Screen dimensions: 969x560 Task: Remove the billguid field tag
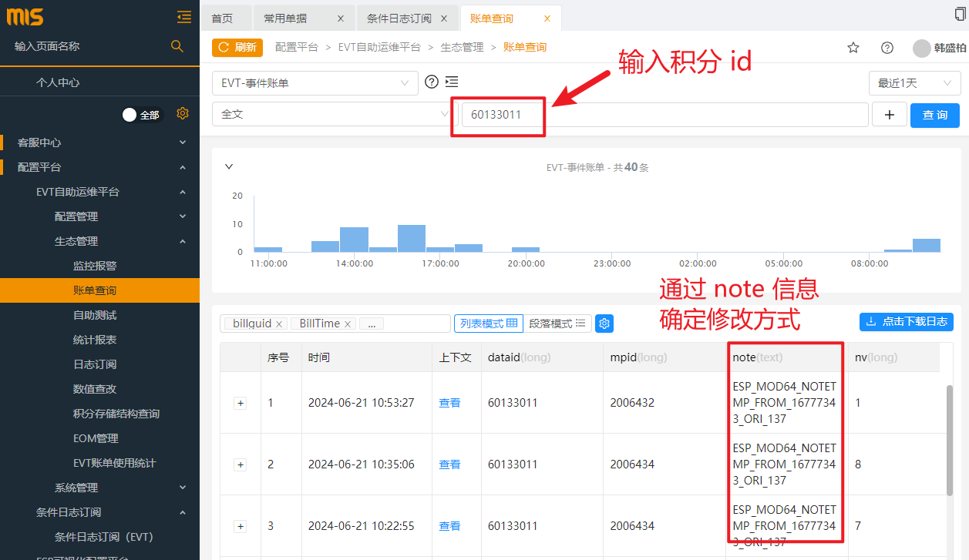(279, 324)
